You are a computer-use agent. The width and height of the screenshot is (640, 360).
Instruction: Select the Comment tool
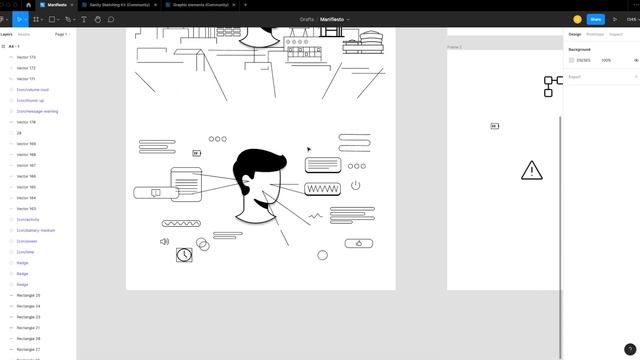pyautogui.click(x=111, y=19)
